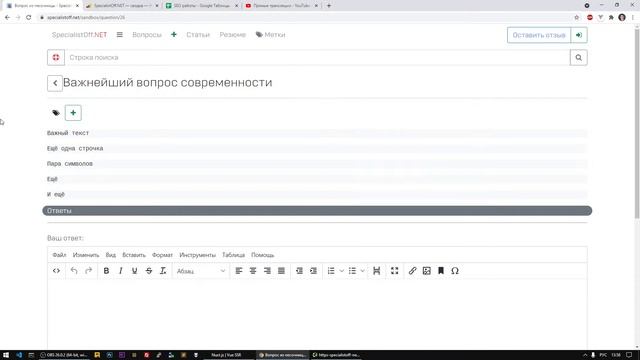This screenshot has height=360, width=640.
Task: Click the Важный текст line
Action: click(x=68, y=133)
